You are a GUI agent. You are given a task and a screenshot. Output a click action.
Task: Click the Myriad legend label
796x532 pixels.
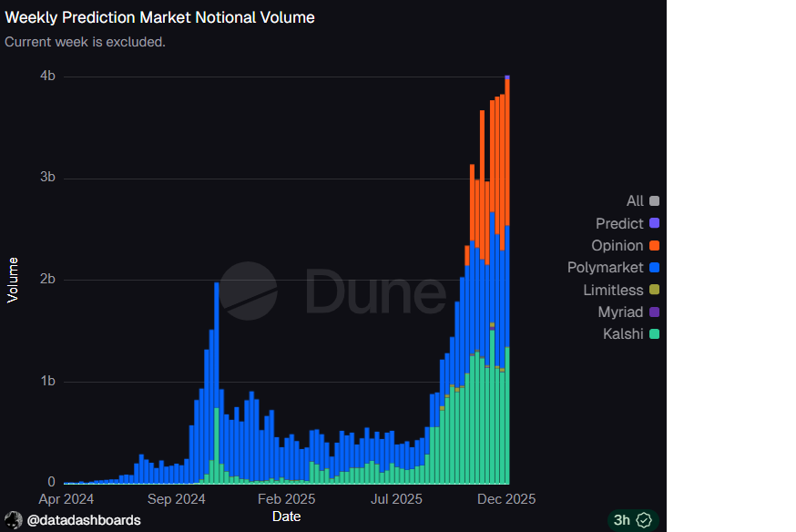click(x=620, y=312)
